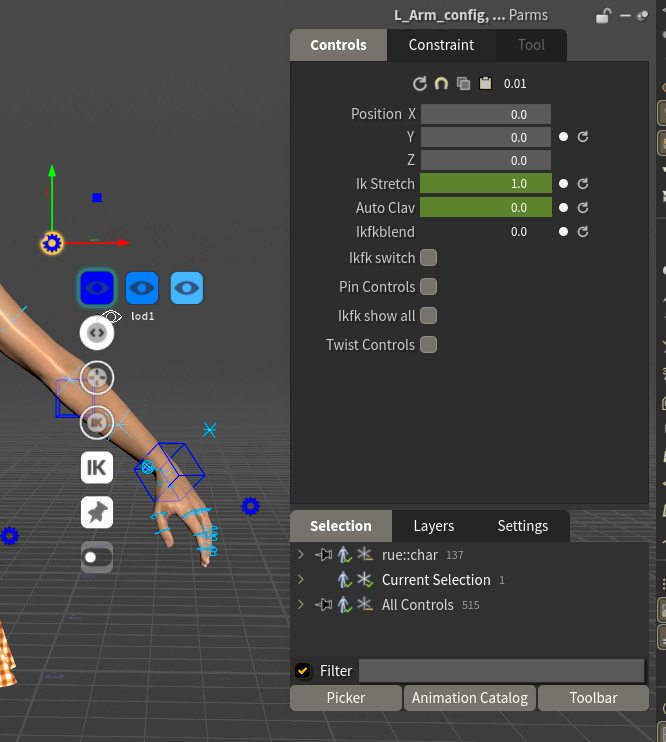Flip the grey toggle switch in viewport
This screenshot has width=666, height=742.
(97, 557)
